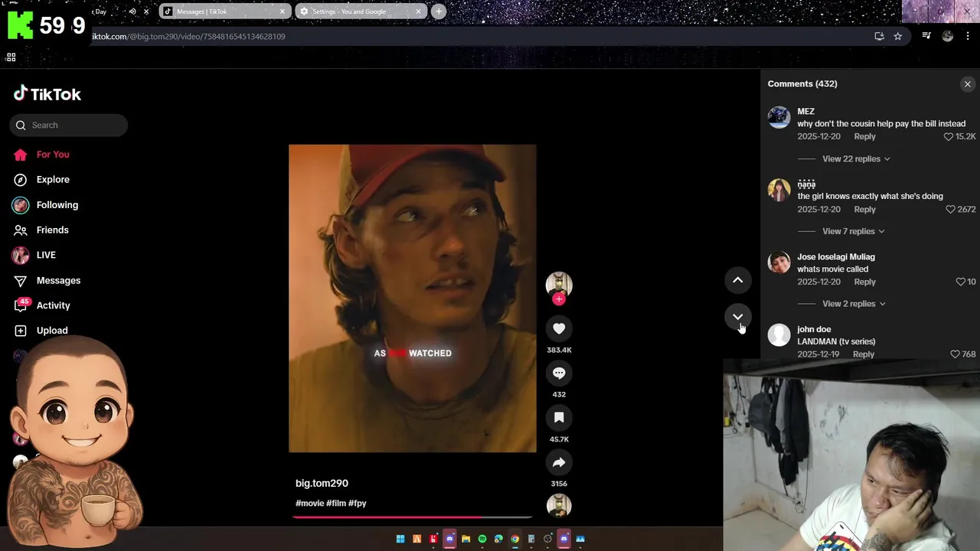Close the Messages | TikTok tab
Image resolution: width=980 pixels, height=551 pixels.
coord(283,11)
